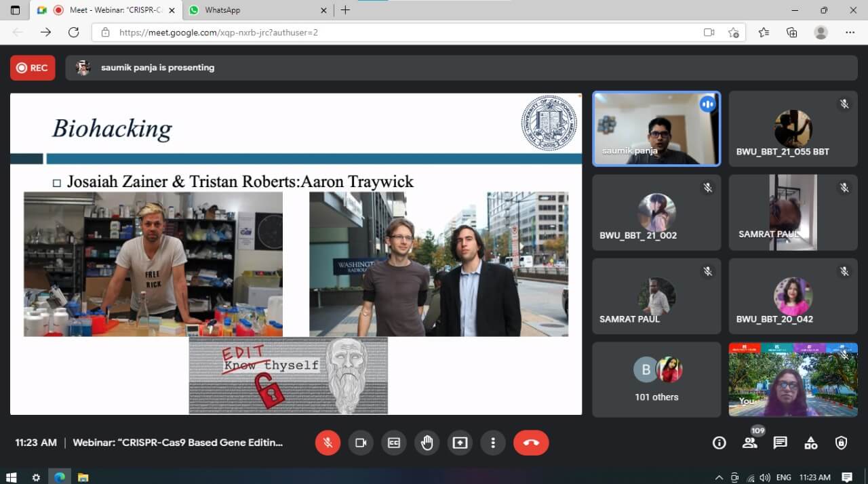Click the Present now screen share icon

(x=460, y=443)
